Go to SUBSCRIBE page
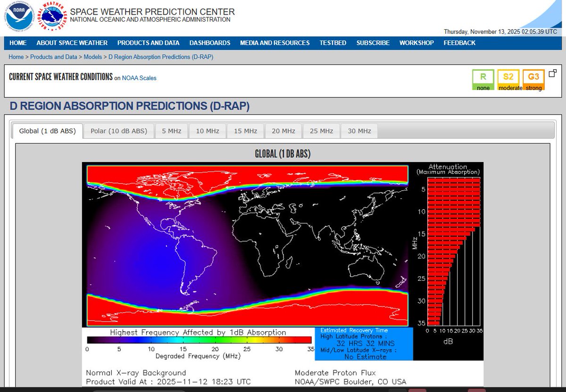 pyautogui.click(x=373, y=43)
